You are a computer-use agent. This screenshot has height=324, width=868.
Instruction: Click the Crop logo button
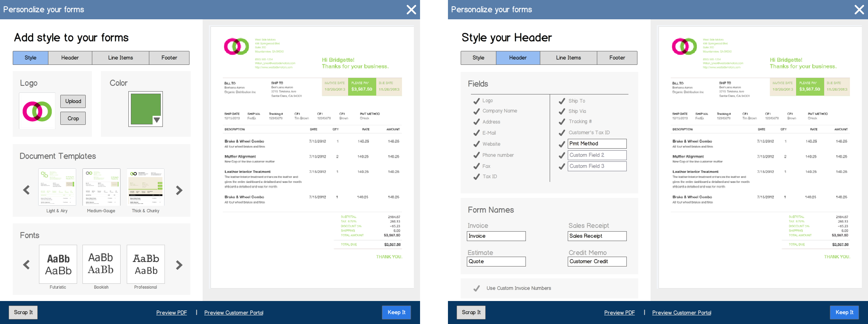click(73, 118)
